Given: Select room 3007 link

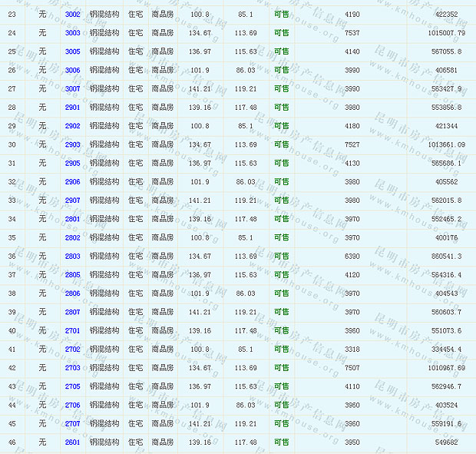Looking at the screenshot, I should point(72,89).
